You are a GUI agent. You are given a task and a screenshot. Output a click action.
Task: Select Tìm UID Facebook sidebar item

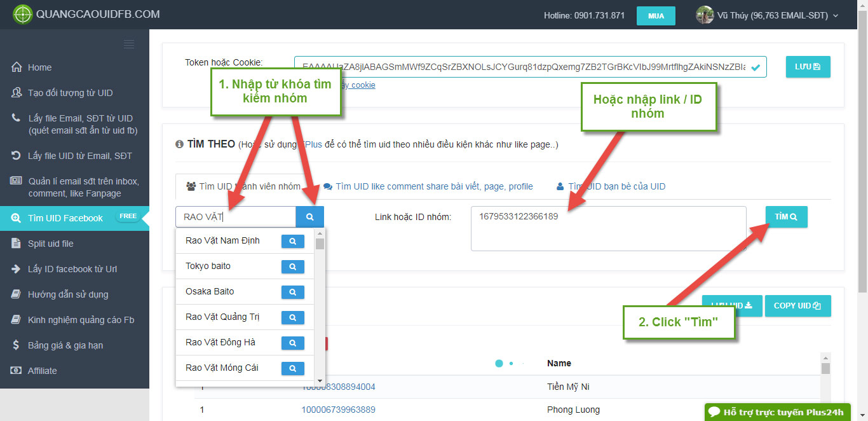tap(74, 218)
